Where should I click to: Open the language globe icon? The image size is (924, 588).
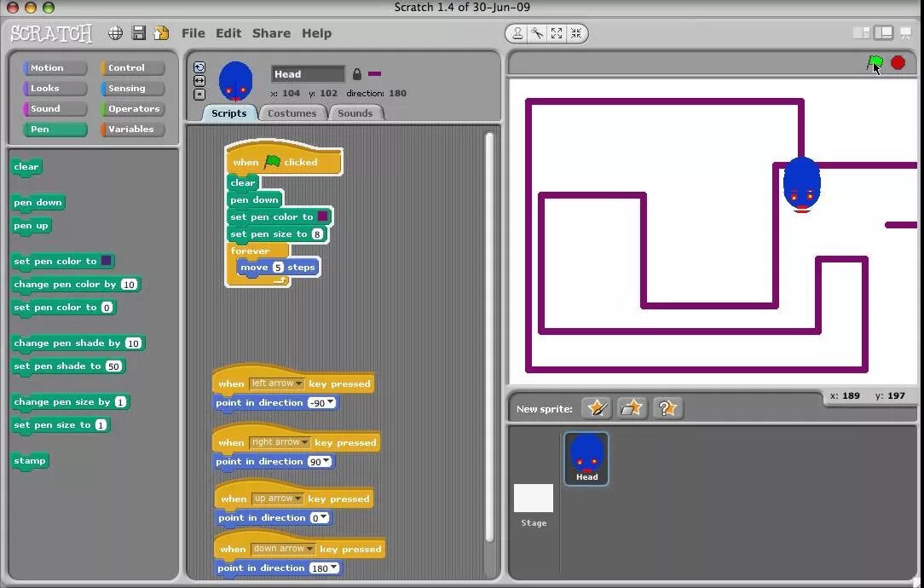116,33
